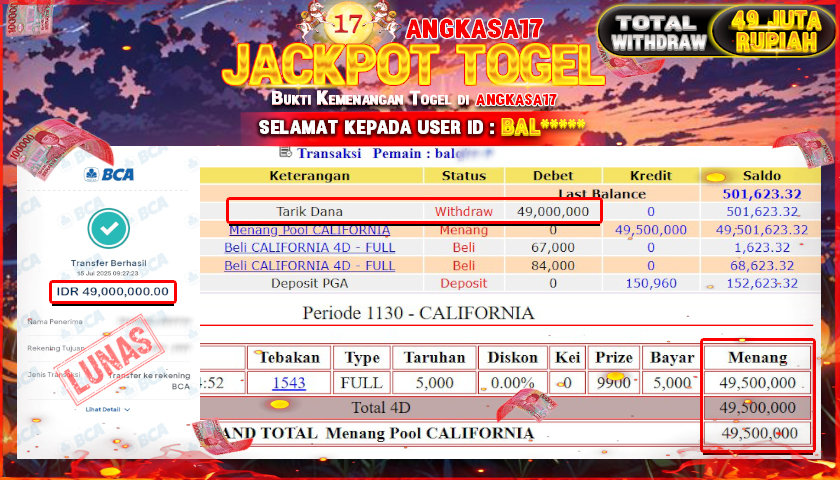Select the 49,500,000 kredit value

[651, 230]
